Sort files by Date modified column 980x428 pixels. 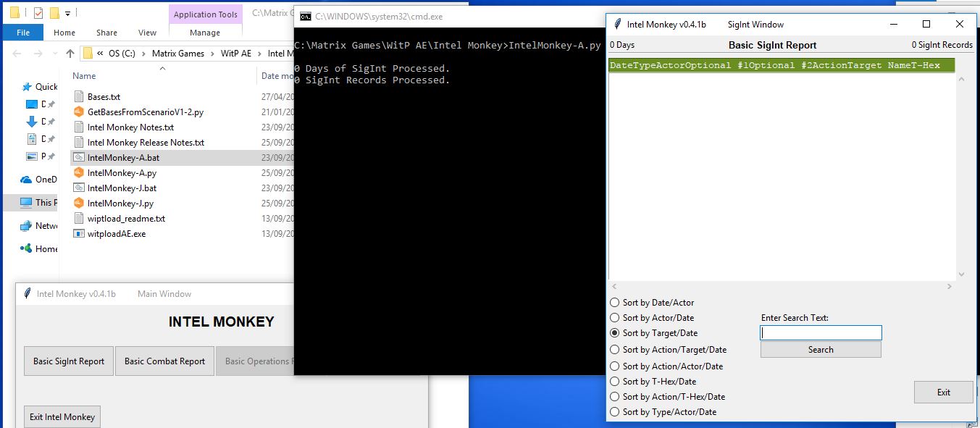click(x=276, y=75)
